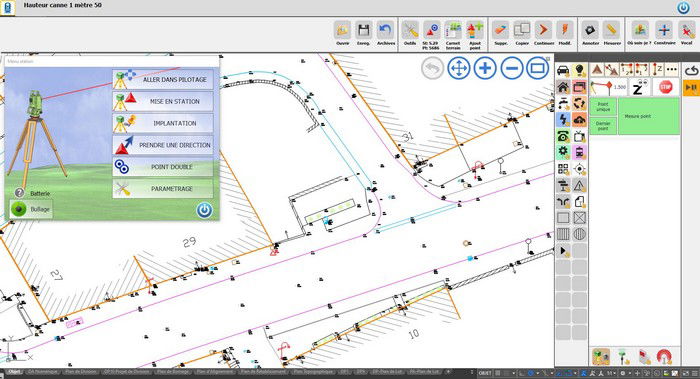The width and height of the screenshot is (700, 379).
Task: Expand the three-dots more options button
Action: tap(671, 70)
